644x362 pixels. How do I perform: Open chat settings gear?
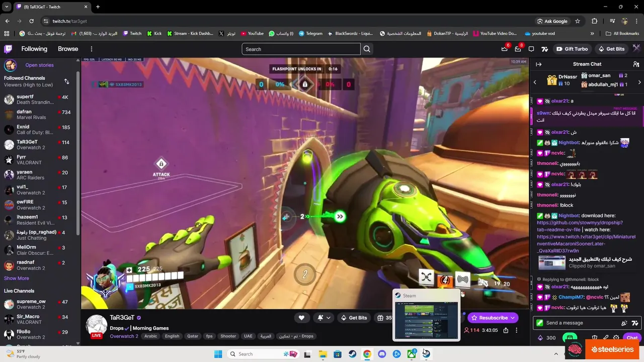[x=616, y=338]
